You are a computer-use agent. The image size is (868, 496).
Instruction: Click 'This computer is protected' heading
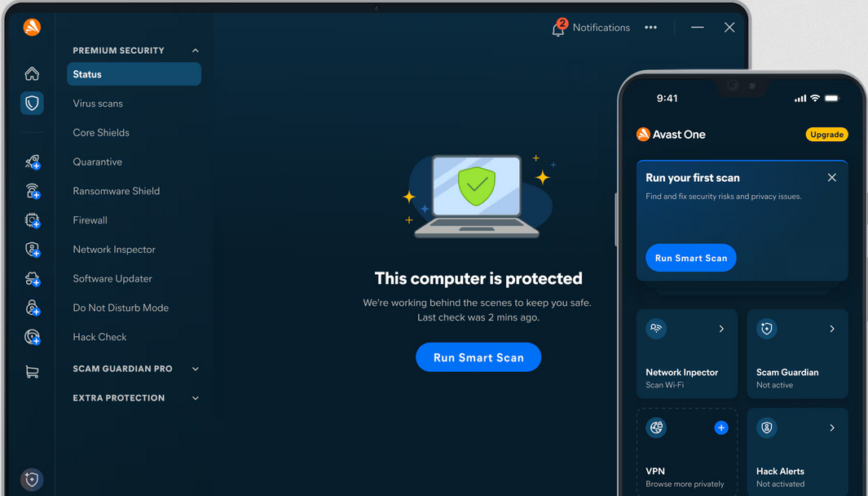coord(478,278)
